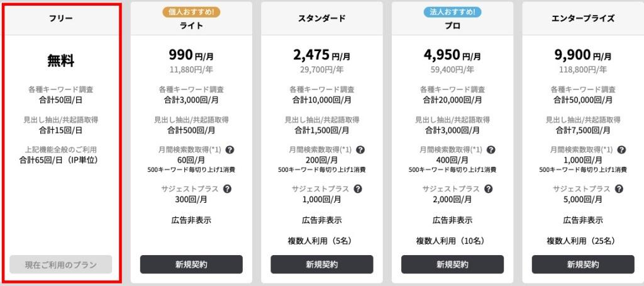The image size is (644, 286).
Task: Click 新規契約 button for スタンダード plan
Action: coord(322,264)
